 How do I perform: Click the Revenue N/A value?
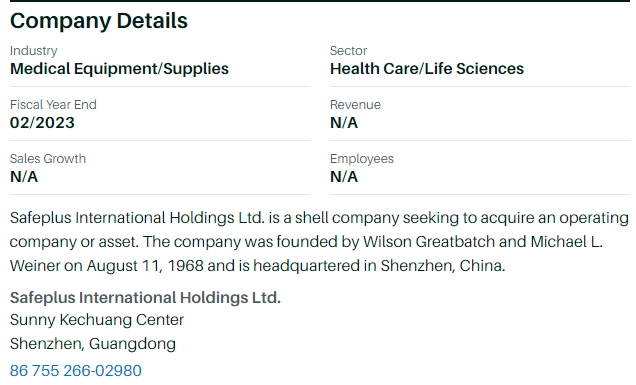pos(344,123)
